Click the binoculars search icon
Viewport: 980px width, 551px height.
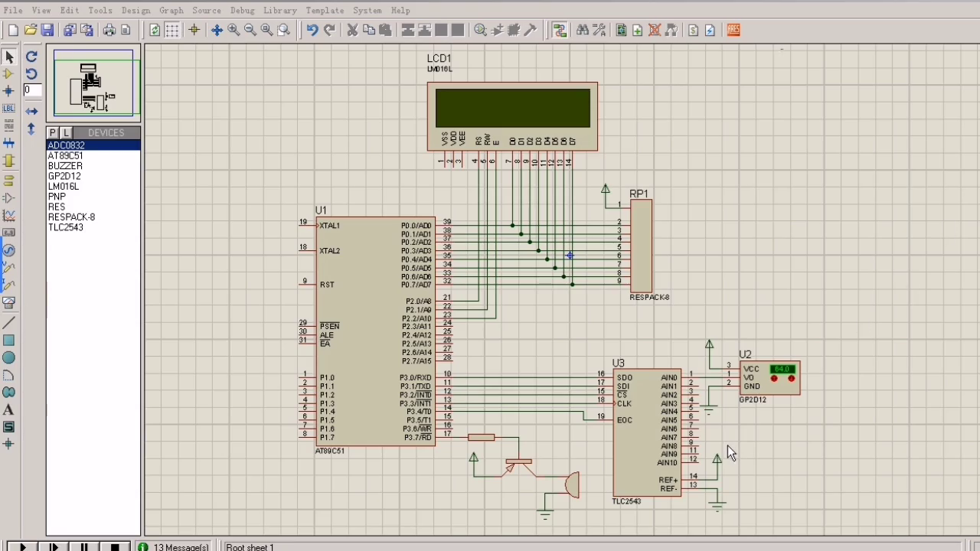click(583, 30)
